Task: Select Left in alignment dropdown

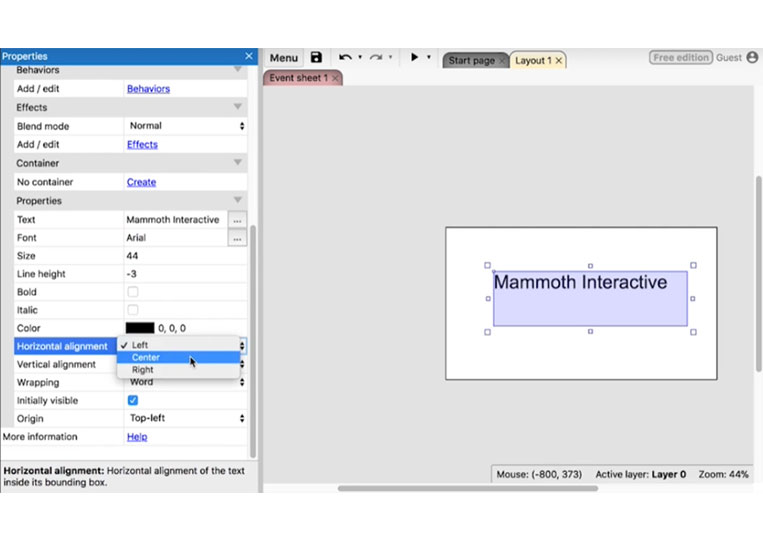Action: pos(179,345)
